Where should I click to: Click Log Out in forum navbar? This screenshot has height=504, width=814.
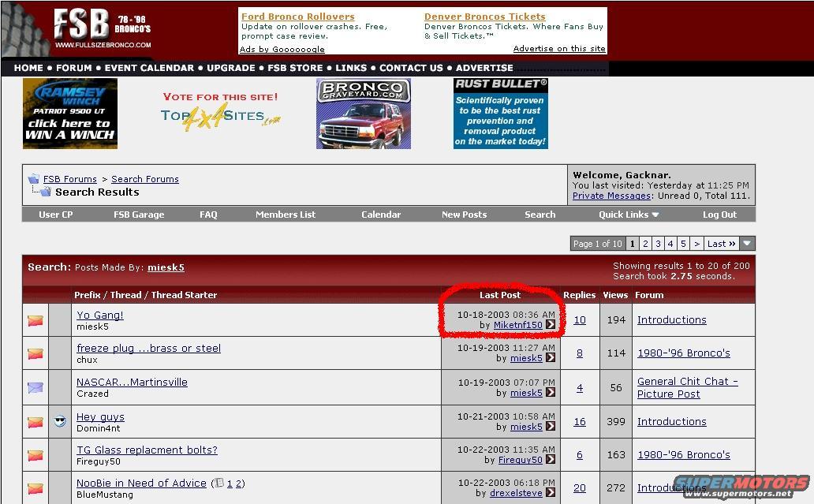(x=719, y=215)
